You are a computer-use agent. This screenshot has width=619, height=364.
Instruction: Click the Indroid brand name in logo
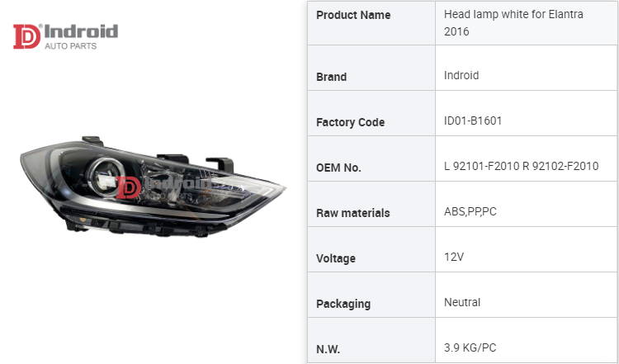[x=82, y=31]
